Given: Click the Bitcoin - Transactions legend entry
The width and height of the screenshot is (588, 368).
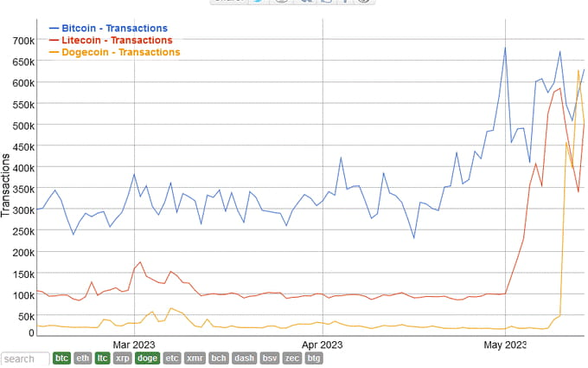Looking at the screenshot, I should point(108,29).
